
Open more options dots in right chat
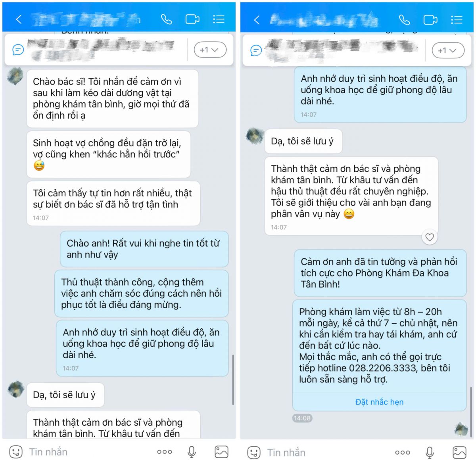click(x=402, y=452)
